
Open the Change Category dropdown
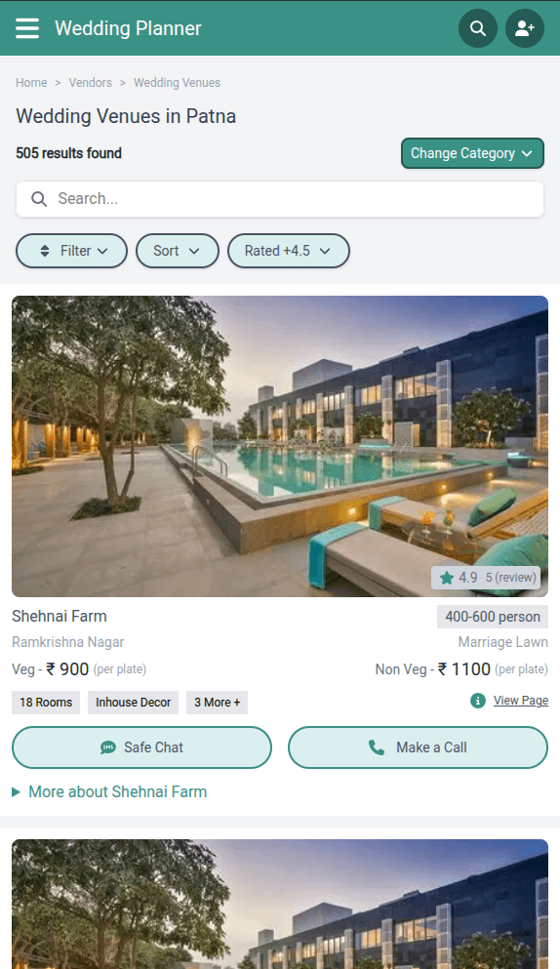(x=472, y=153)
